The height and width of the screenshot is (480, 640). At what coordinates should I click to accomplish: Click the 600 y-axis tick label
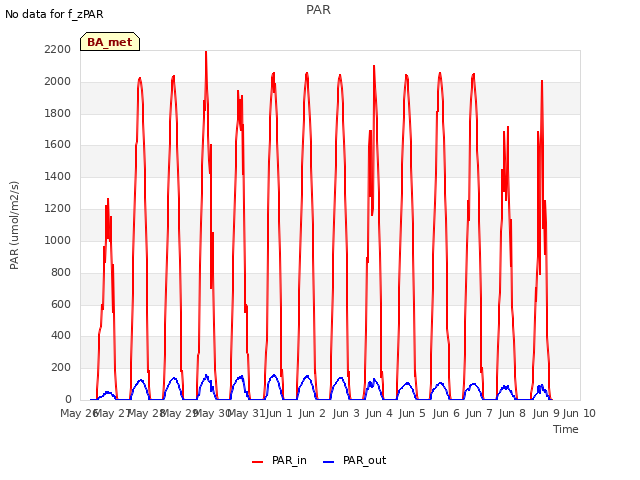[61, 304]
